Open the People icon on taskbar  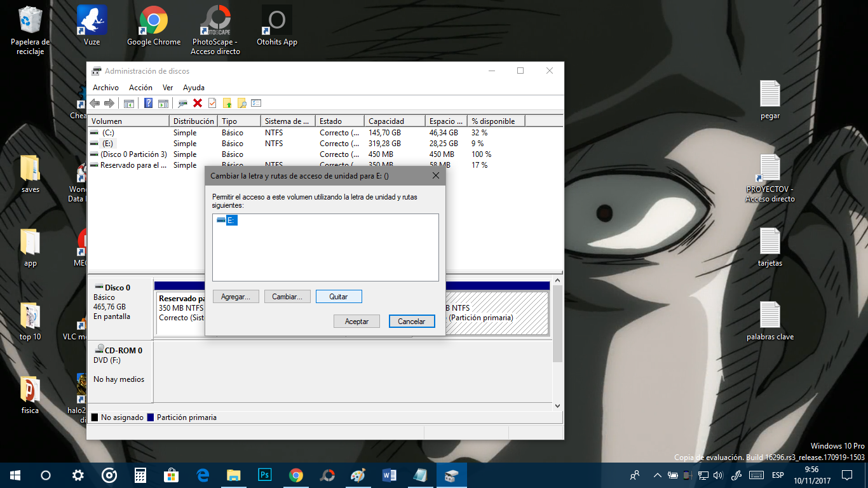tap(634, 475)
